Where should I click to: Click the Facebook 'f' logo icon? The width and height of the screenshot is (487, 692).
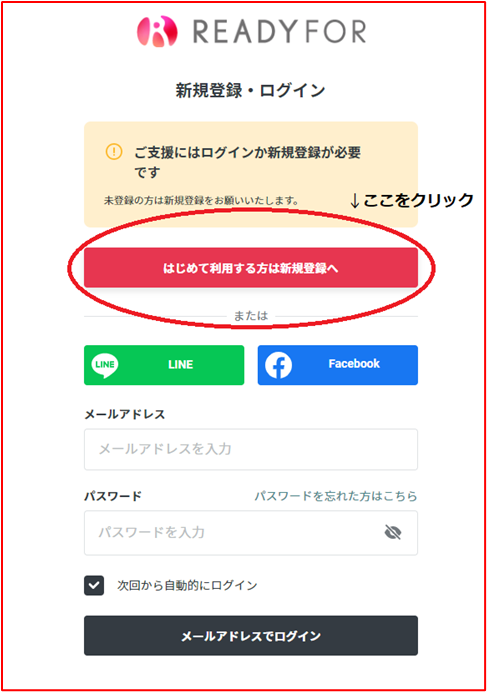click(278, 365)
